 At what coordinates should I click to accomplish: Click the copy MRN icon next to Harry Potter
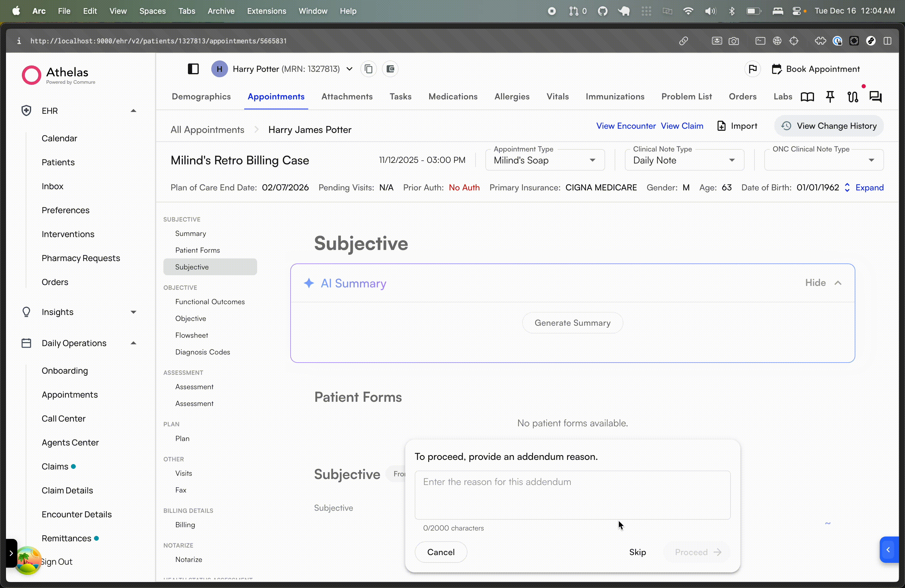pyautogui.click(x=368, y=69)
